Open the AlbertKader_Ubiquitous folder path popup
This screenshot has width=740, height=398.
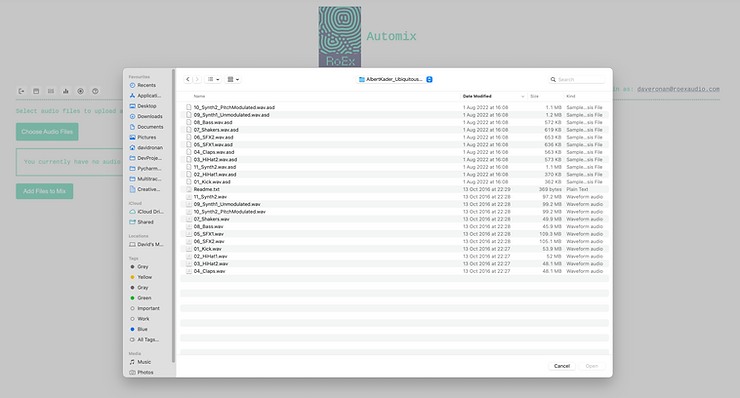395,79
